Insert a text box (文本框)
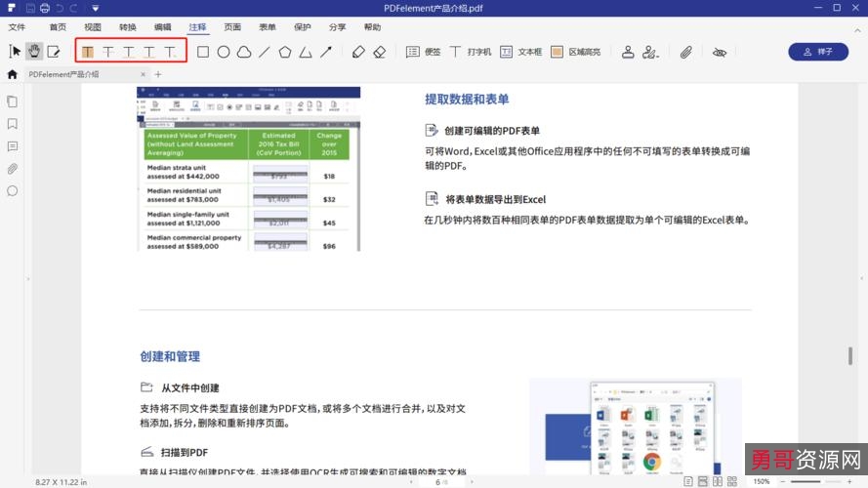 point(521,52)
